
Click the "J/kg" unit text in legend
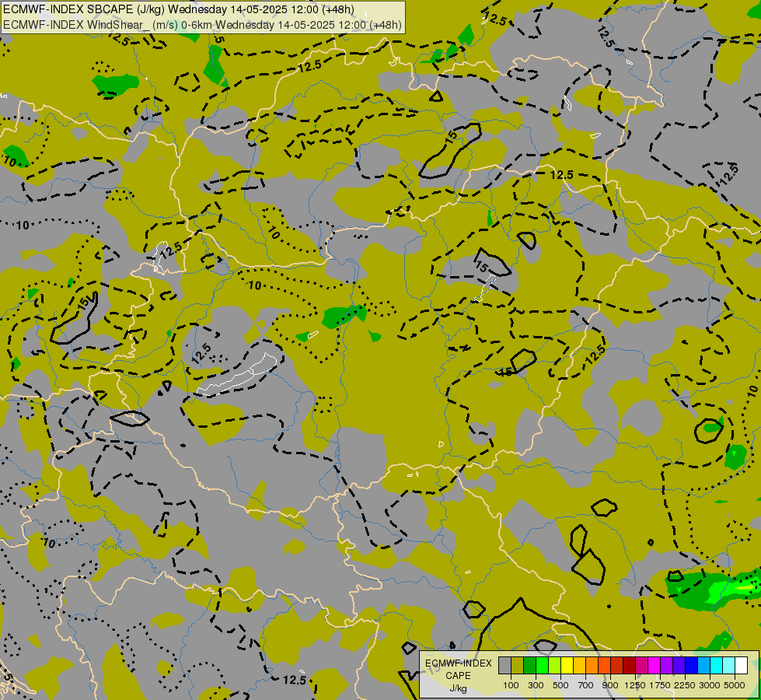(458, 688)
